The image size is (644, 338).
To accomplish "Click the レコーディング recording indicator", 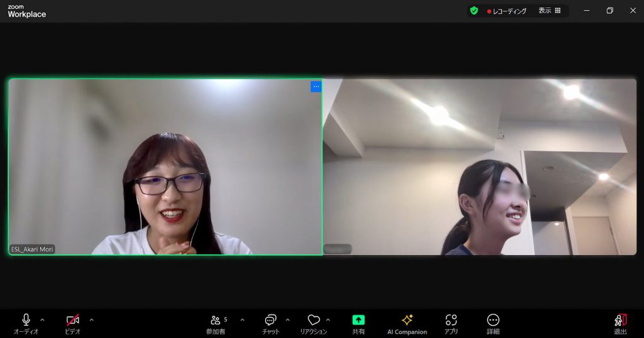I will point(506,11).
